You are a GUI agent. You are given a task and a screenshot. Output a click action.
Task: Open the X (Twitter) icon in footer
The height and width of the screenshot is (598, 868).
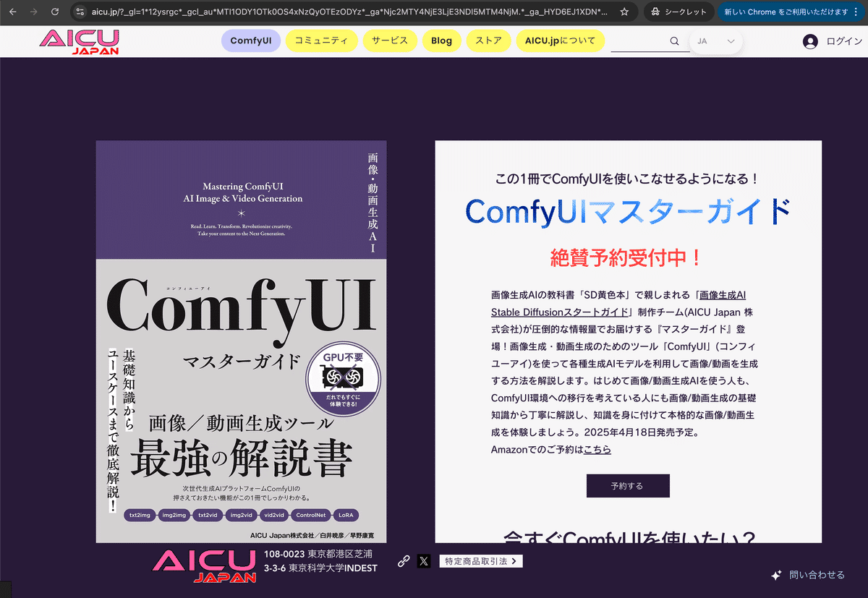(424, 561)
